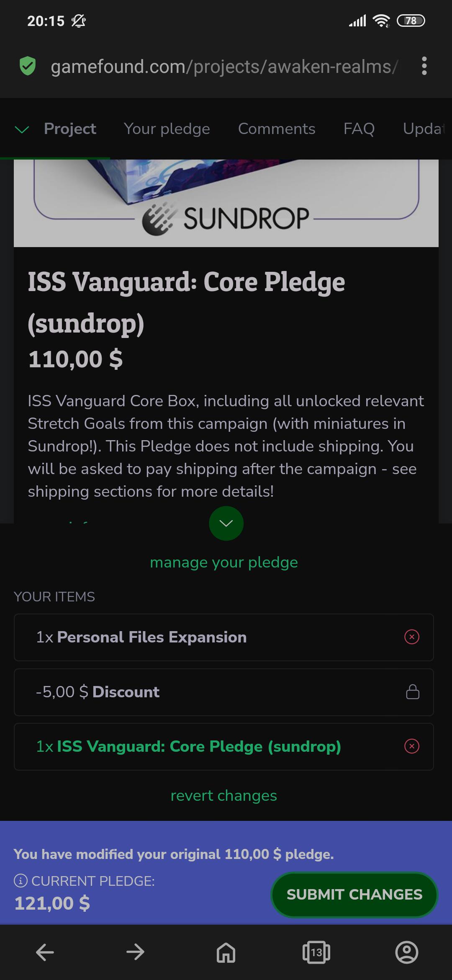Collapse pledge panel with green chevron button
This screenshot has width=452, height=980.
click(226, 524)
